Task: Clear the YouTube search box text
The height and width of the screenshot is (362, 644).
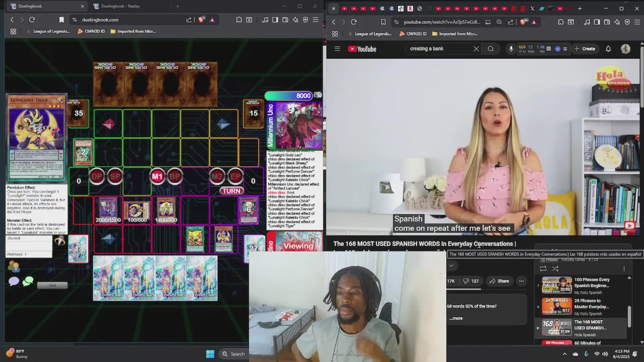Action: click(476, 49)
